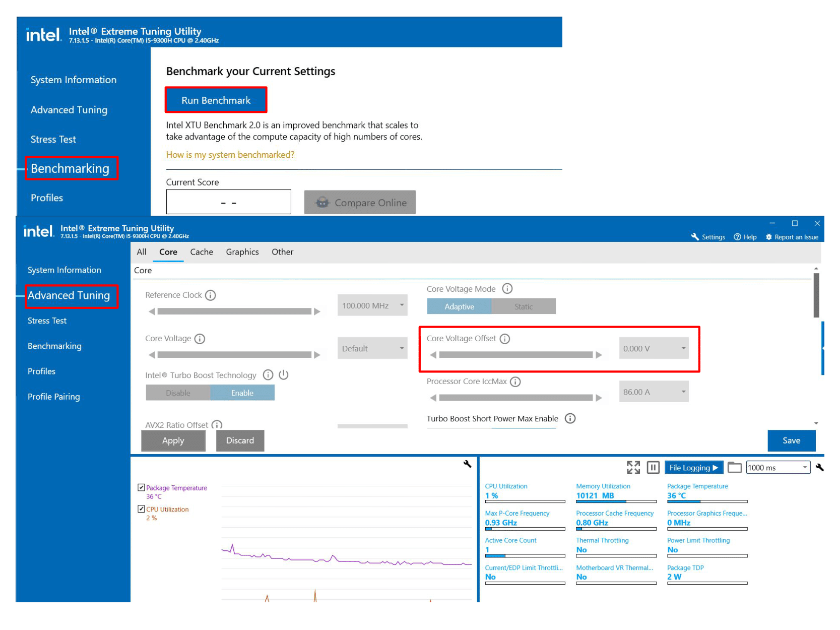This screenshot has height=630, width=840.
Task: Switch to the Other tab
Action: tap(282, 252)
